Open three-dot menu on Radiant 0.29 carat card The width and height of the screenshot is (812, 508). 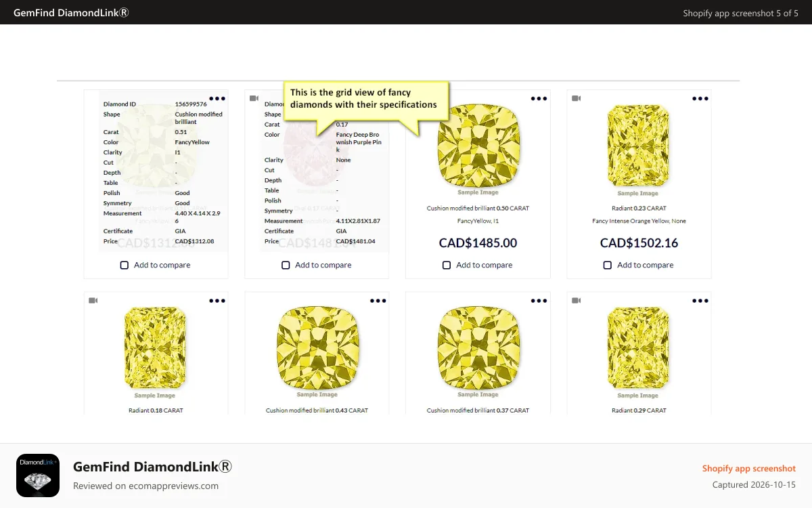pos(700,301)
